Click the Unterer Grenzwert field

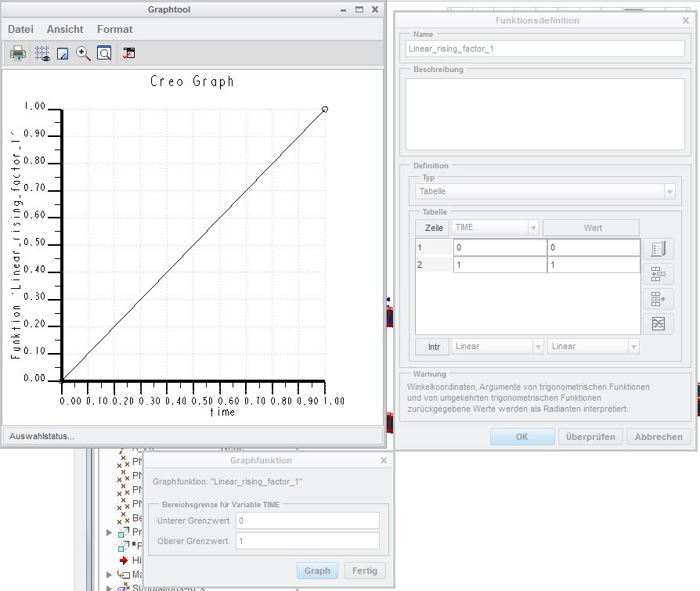(x=308, y=521)
